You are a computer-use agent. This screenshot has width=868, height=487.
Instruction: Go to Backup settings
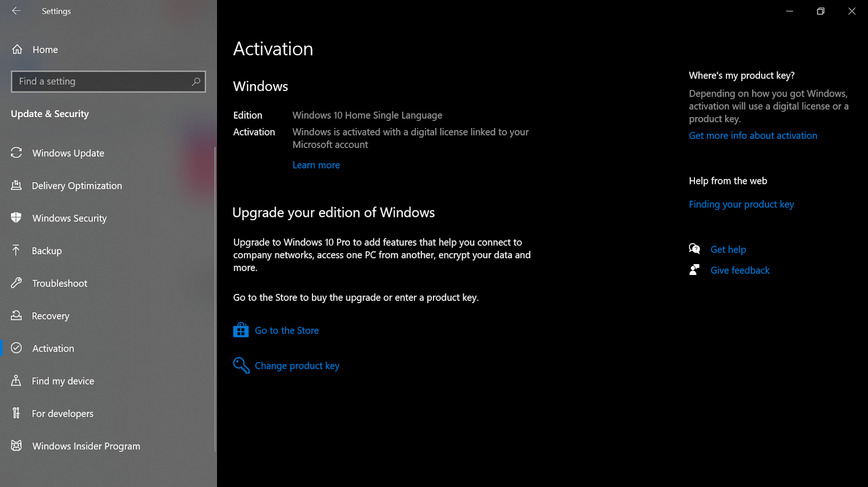point(47,251)
